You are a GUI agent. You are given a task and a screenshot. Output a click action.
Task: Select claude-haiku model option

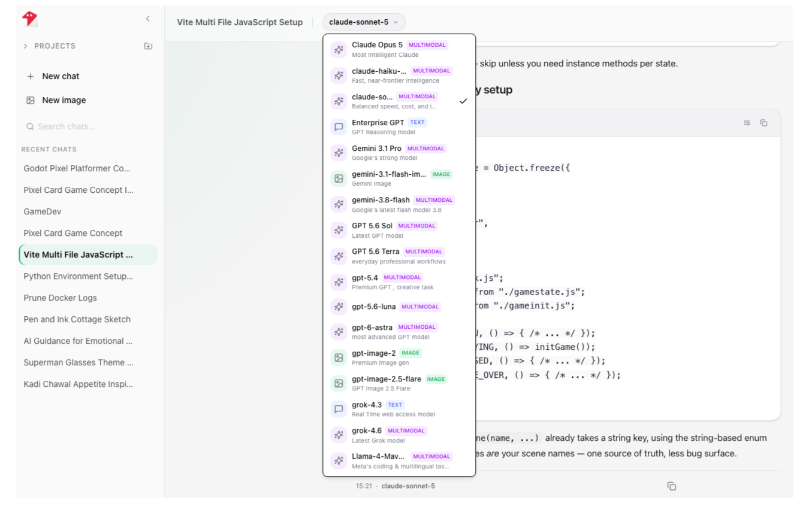(x=399, y=75)
